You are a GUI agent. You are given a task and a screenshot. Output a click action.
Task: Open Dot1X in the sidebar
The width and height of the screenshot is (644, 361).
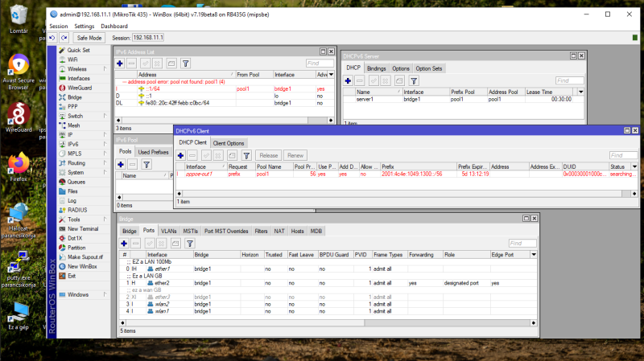point(75,238)
